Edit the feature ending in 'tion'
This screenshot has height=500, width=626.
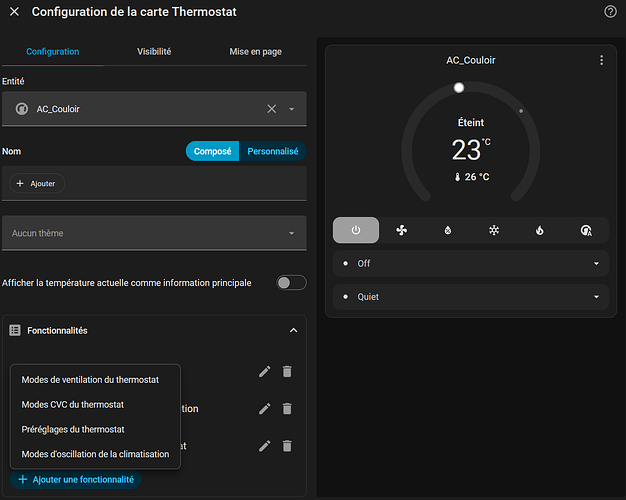pos(264,409)
